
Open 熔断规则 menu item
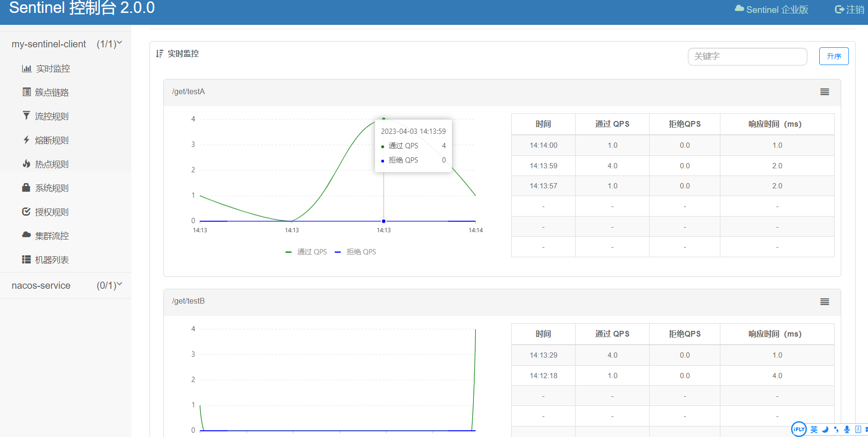click(52, 140)
